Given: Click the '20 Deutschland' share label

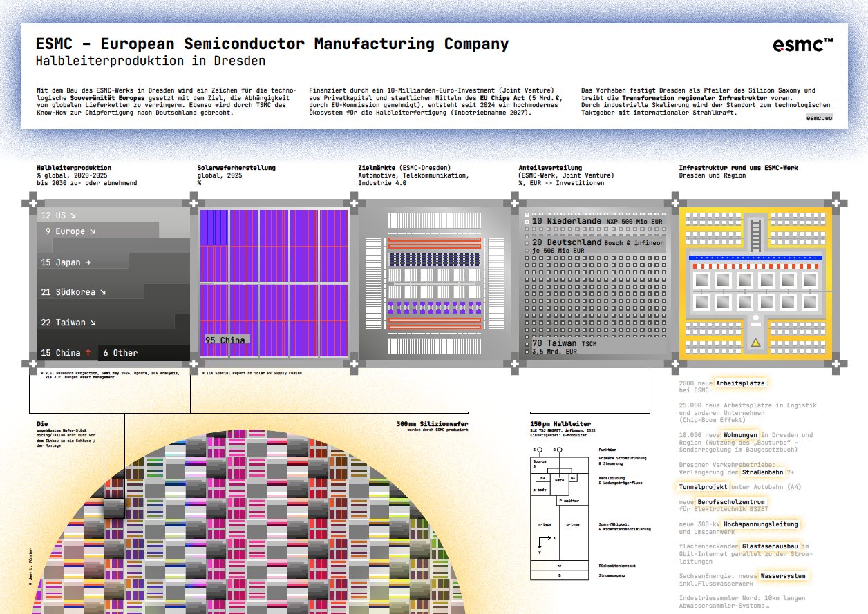Looking at the screenshot, I should click(x=567, y=242).
